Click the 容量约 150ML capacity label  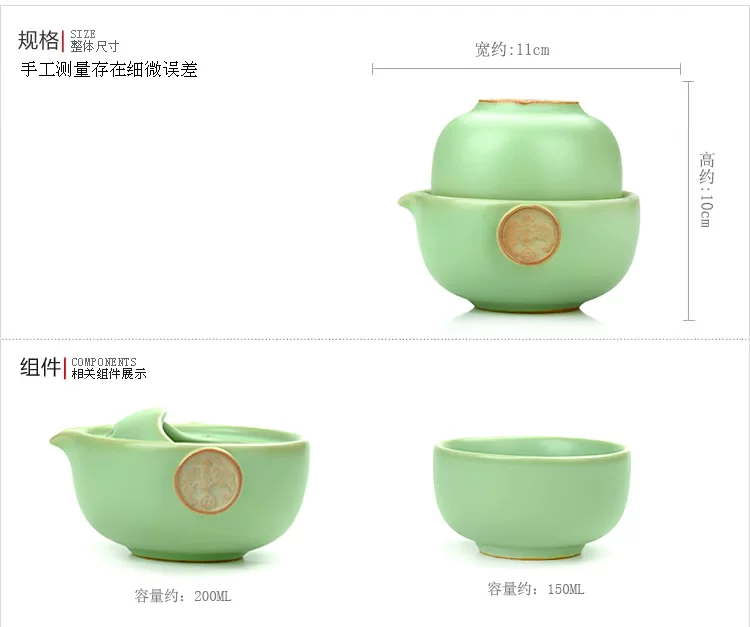tap(536, 588)
